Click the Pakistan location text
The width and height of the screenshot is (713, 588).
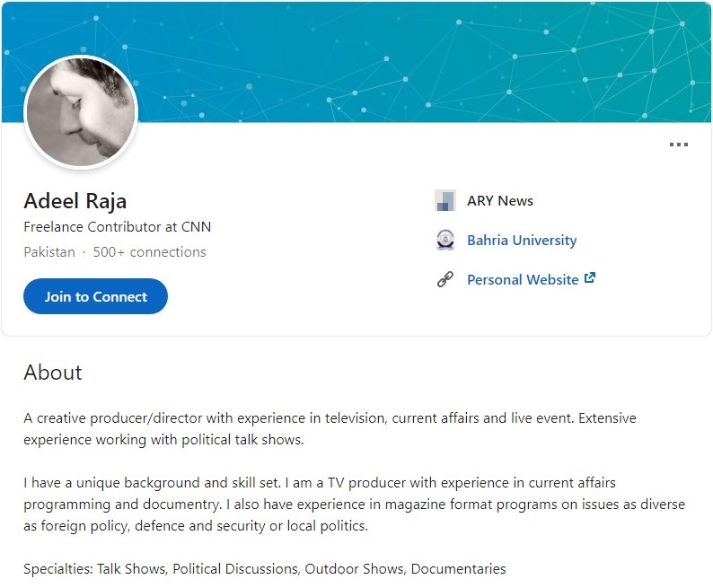49,252
